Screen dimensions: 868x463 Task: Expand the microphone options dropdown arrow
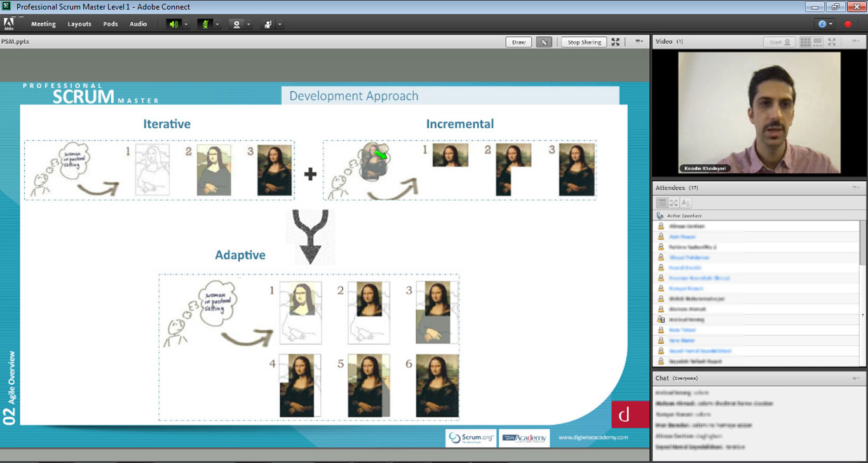pyautogui.click(x=217, y=24)
